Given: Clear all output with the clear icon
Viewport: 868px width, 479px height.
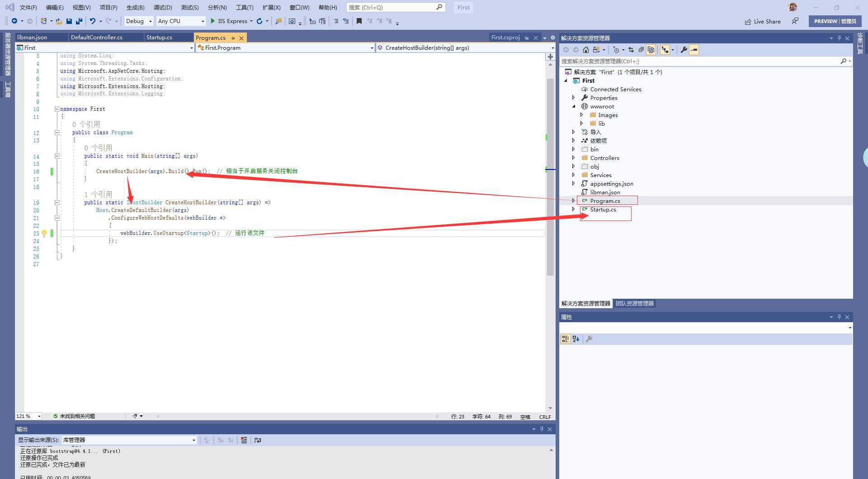Looking at the screenshot, I should click(244, 440).
